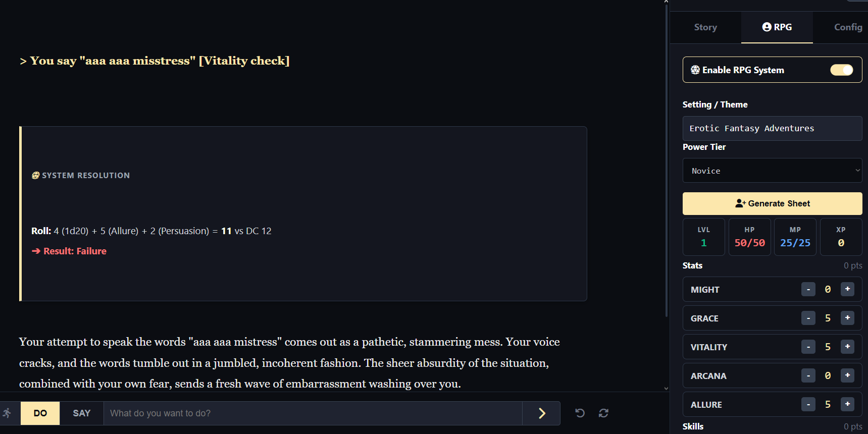The image size is (868, 434).
Task: Increase the ARCANA stat with plus
Action: [847, 375]
